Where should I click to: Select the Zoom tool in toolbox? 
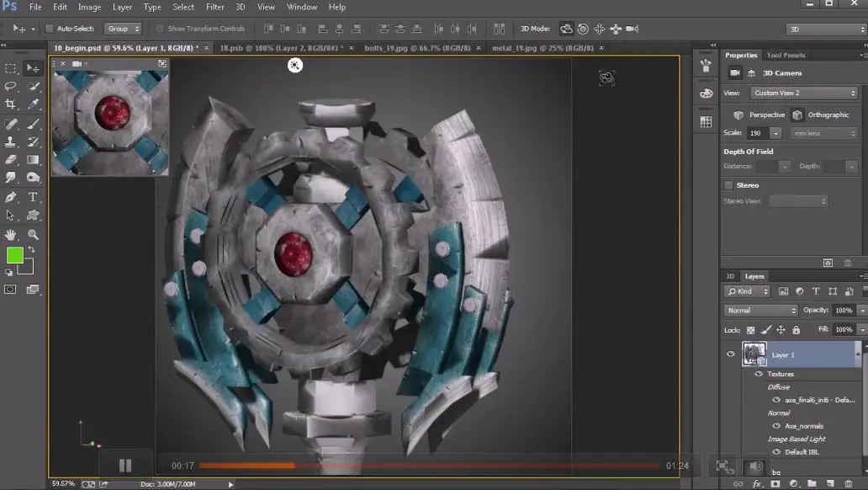pyautogui.click(x=34, y=235)
